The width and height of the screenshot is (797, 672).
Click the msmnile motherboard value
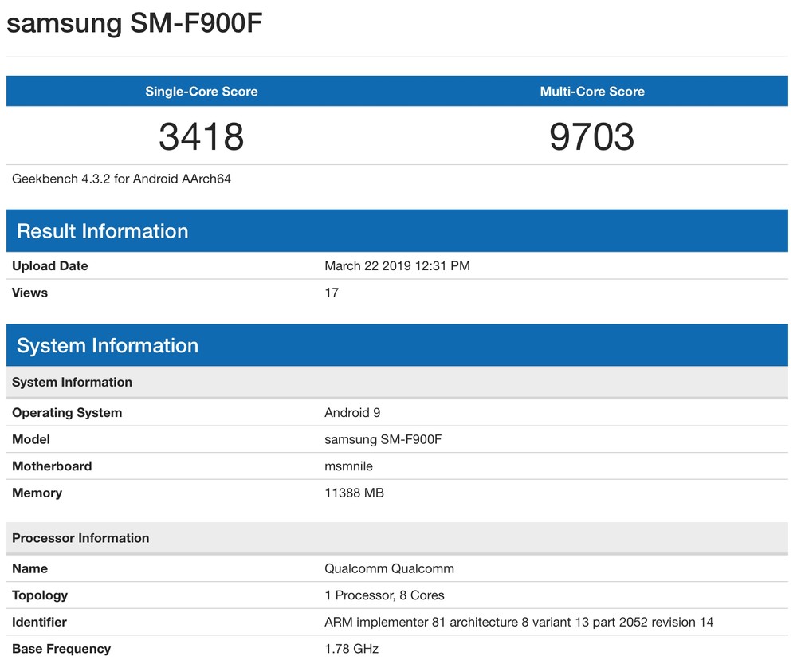tap(348, 466)
